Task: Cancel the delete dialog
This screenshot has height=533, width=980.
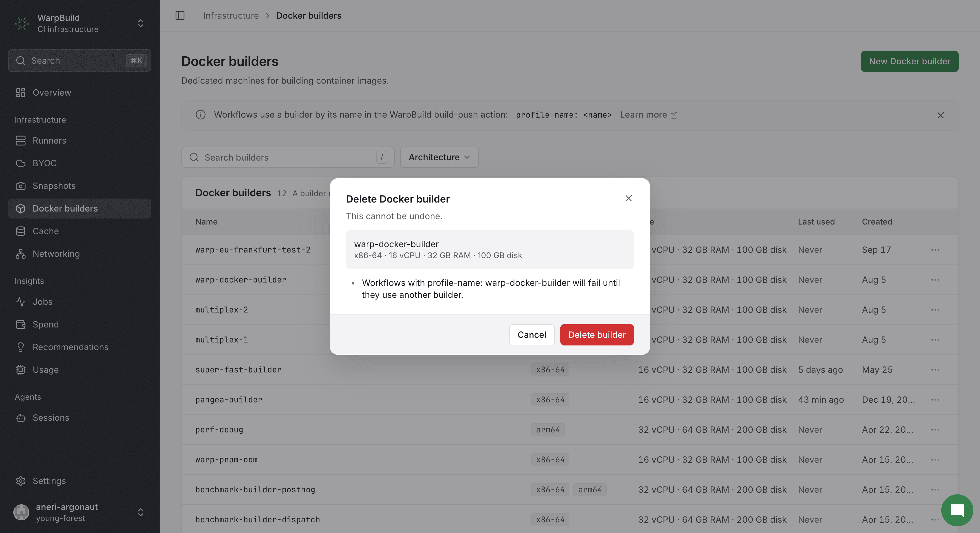Action: pyautogui.click(x=532, y=334)
